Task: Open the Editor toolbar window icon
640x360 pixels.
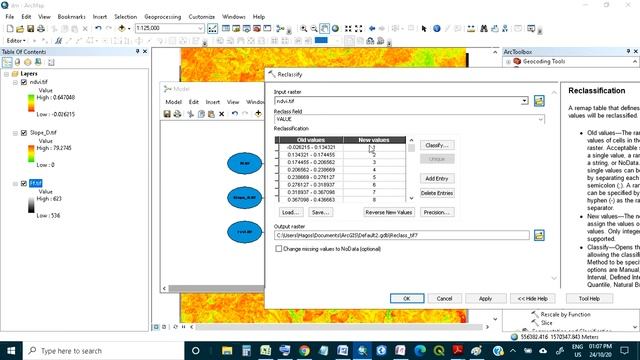Action: click(213, 29)
